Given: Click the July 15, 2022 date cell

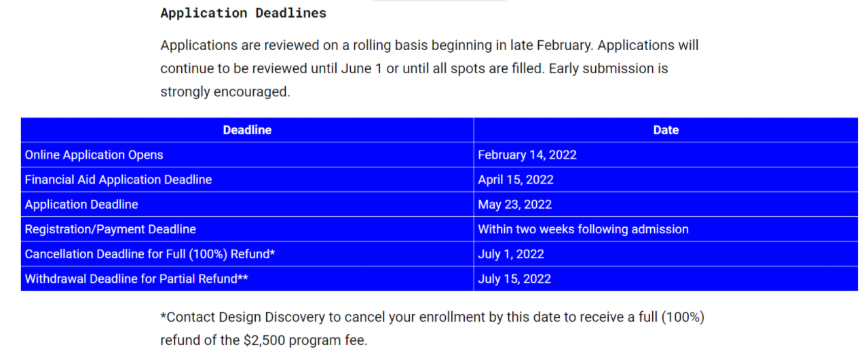Looking at the screenshot, I should coord(514,279).
